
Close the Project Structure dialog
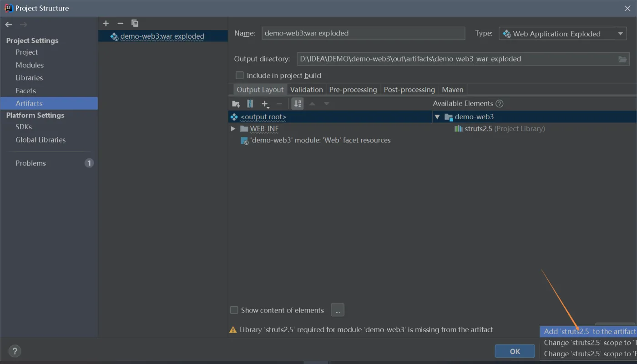click(627, 8)
